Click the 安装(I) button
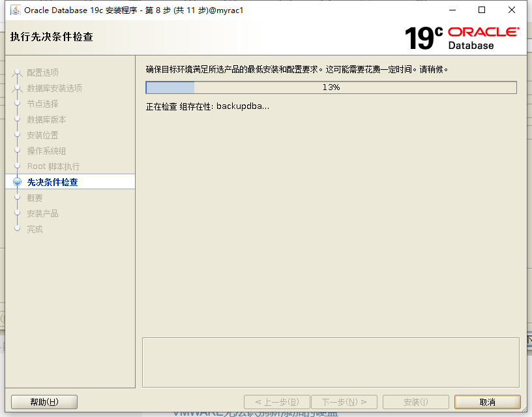The image size is (532, 417). pos(416,402)
